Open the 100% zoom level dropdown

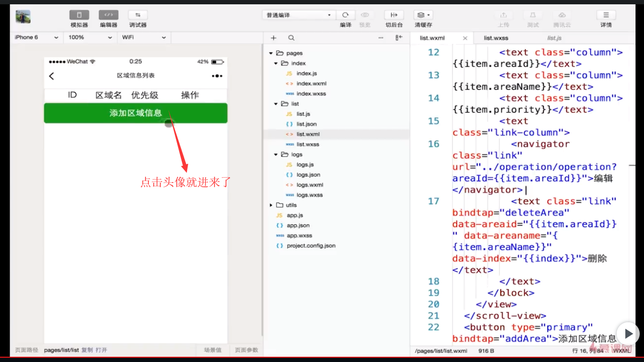coord(90,37)
